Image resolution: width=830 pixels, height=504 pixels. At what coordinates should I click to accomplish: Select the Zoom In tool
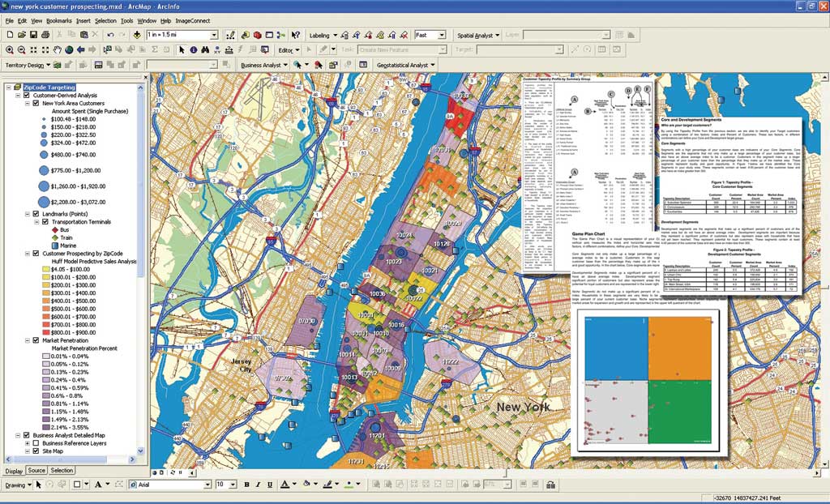(x=10, y=49)
